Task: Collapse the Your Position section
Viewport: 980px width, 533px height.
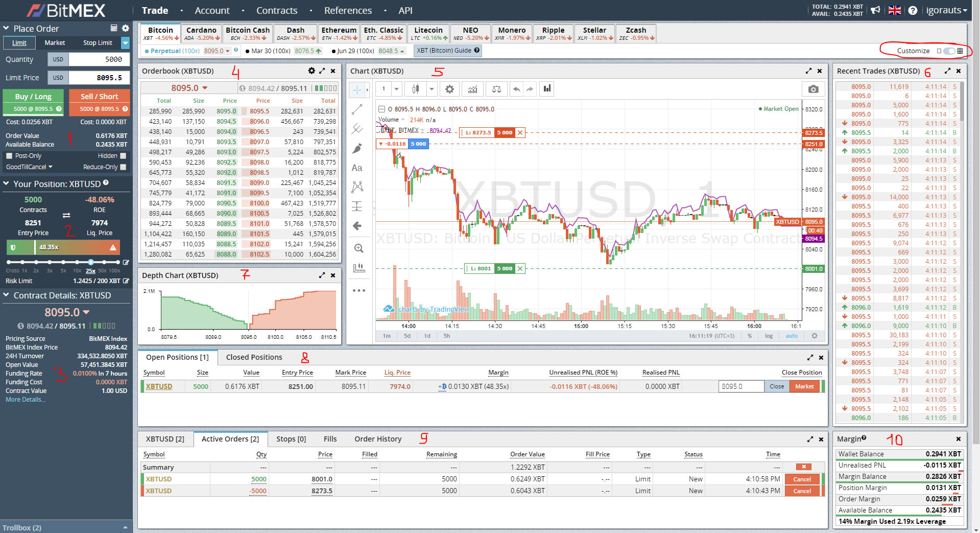Action: click(x=6, y=183)
